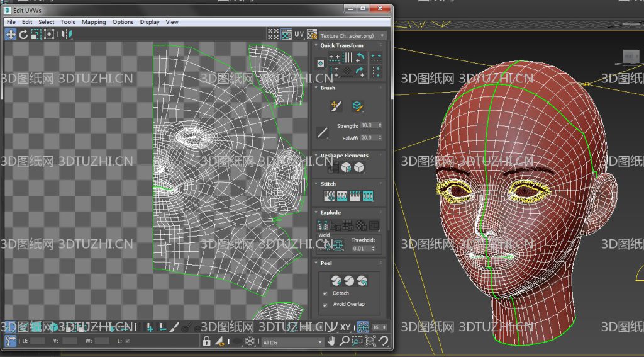Open the Texture Checker map dropdown
This screenshot has width=644, height=357.
click(352, 36)
